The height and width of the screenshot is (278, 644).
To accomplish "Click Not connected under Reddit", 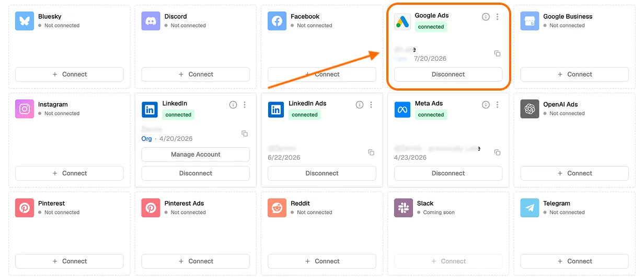I will click(314, 213).
